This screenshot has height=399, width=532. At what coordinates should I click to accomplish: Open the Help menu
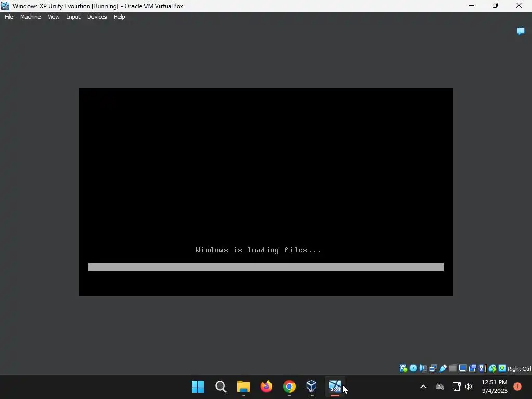(119, 17)
